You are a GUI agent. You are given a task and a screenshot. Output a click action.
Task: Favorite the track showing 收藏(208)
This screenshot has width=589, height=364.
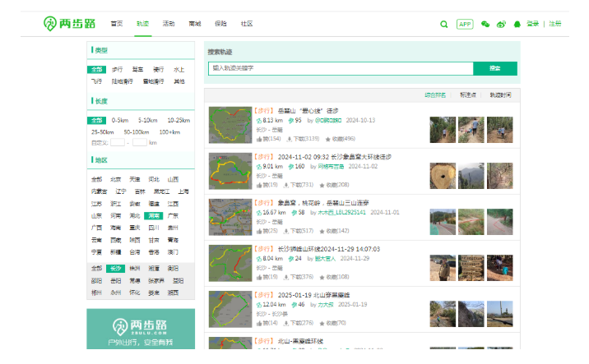tap(322, 186)
